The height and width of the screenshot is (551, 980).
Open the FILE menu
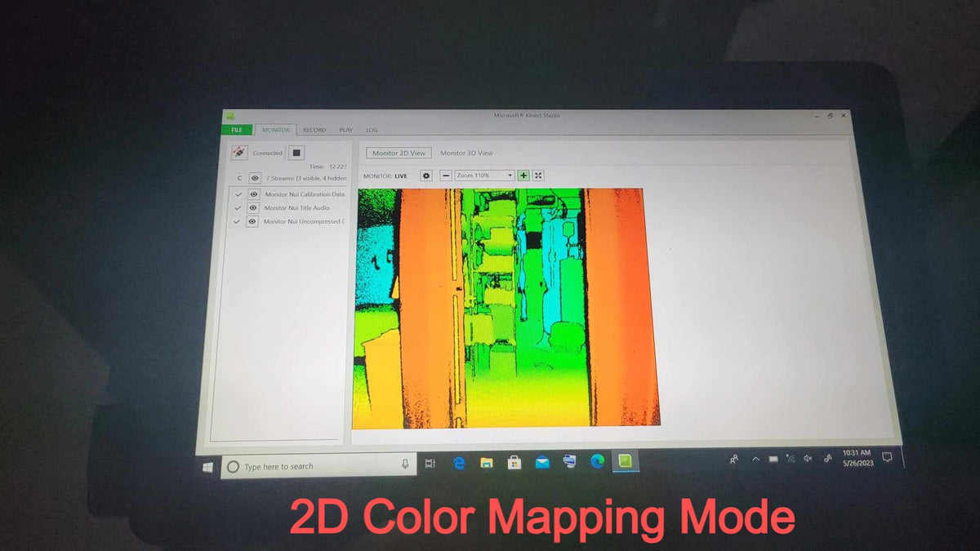[x=237, y=130]
